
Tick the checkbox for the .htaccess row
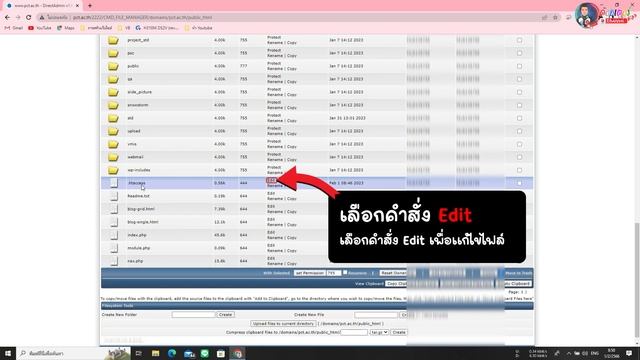519,183
